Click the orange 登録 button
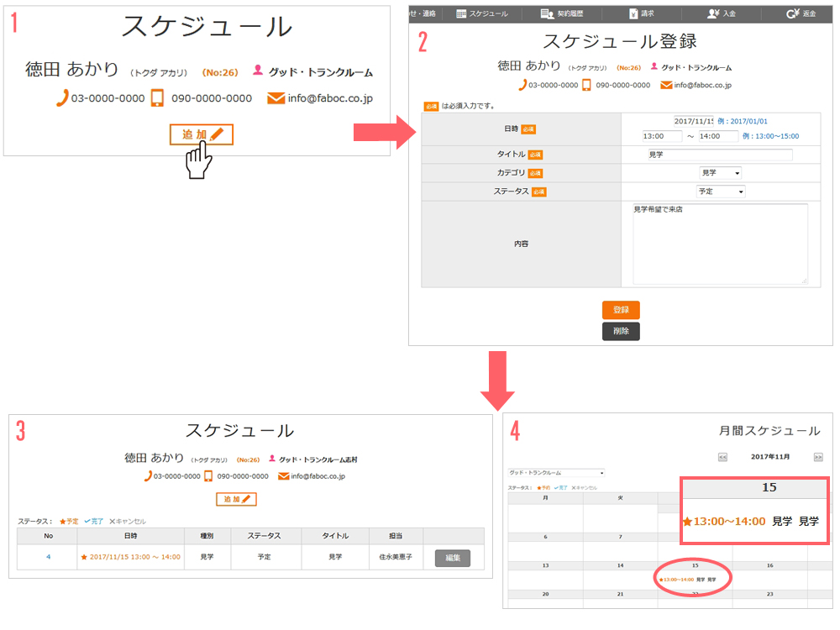The image size is (840, 630). click(x=621, y=310)
